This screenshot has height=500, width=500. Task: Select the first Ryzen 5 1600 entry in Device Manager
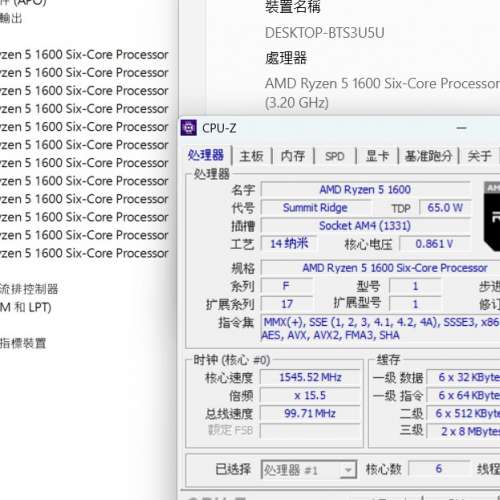[x=84, y=55]
